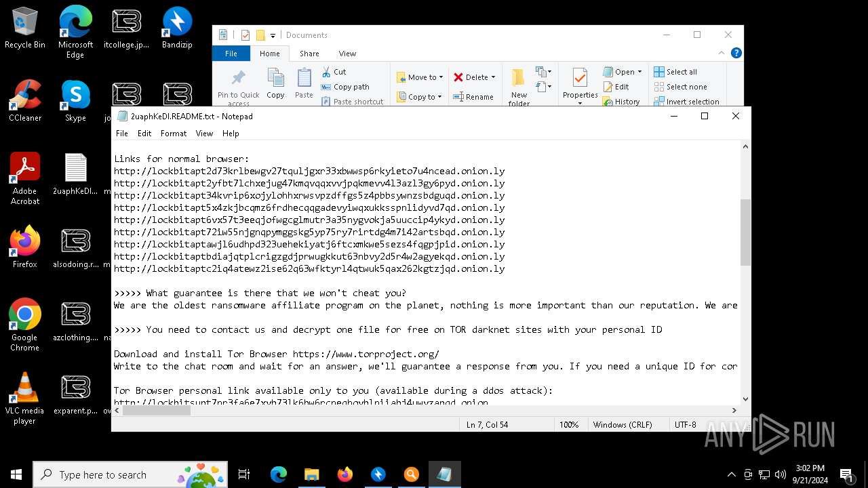
Task: Open Notepad File menu
Action: (122, 134)
